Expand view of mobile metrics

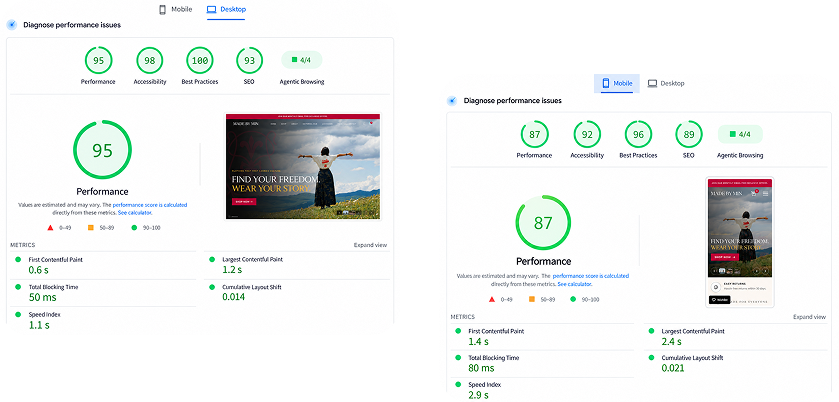809,316
